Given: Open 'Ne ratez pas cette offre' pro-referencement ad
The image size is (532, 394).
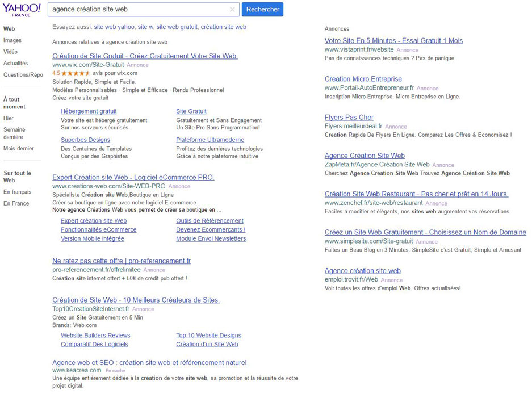Looking at the screenshot, I should (x=122, y=261).
